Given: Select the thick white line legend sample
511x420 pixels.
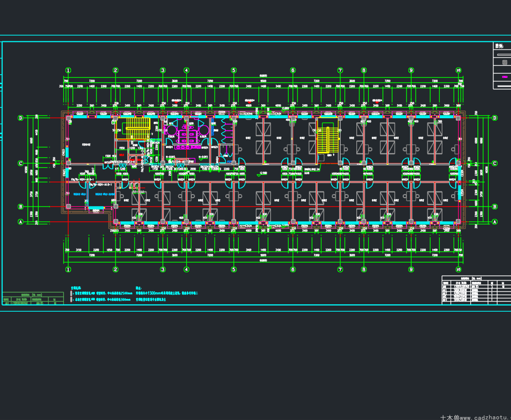Looking at the screenshot, I should point(503,86).
